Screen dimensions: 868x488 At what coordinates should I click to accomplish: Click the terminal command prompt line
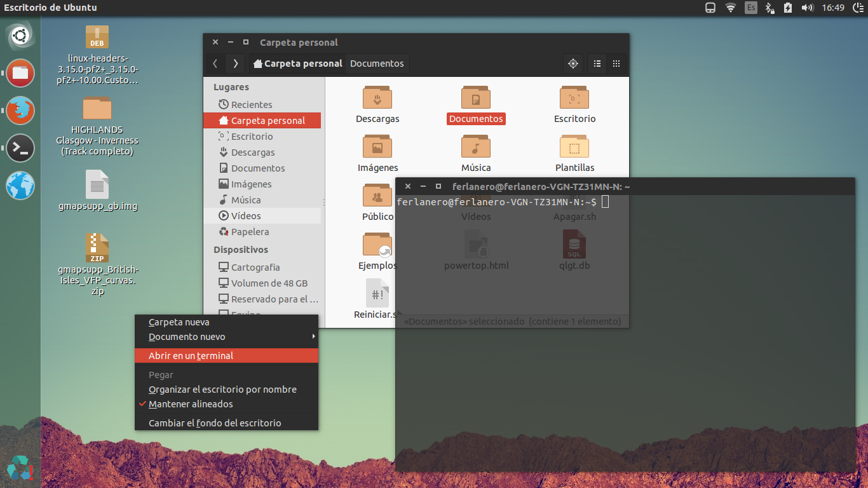(x=501, y=202)
